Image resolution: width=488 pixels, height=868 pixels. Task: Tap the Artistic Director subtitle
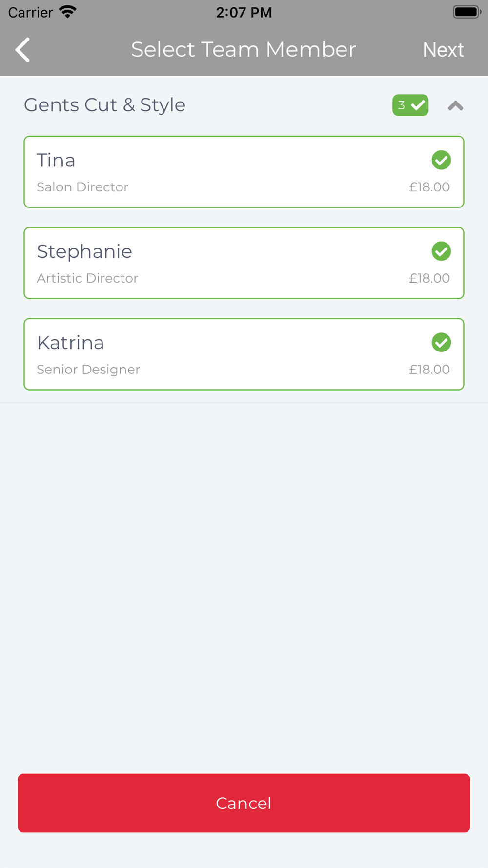[87, 278]
